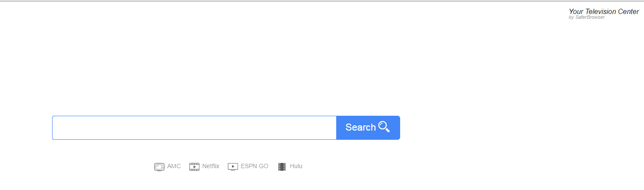The width and height of the screenshot is (644, 190).
Task: Click the television set icon beside AMC
Action: 159,167
